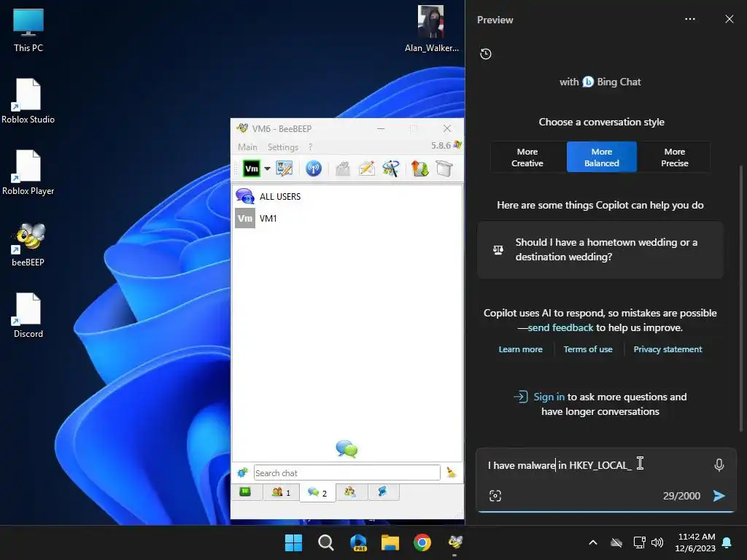Open taskbar Search magnifier
This screenshot has height=560, width=747.
pos(326,542)
